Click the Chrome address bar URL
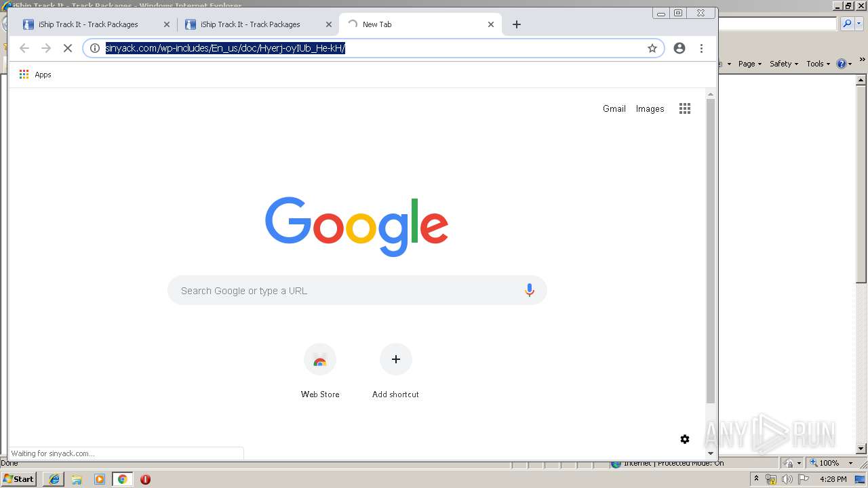This screenshot has width=868, height=488. (225, 48)
